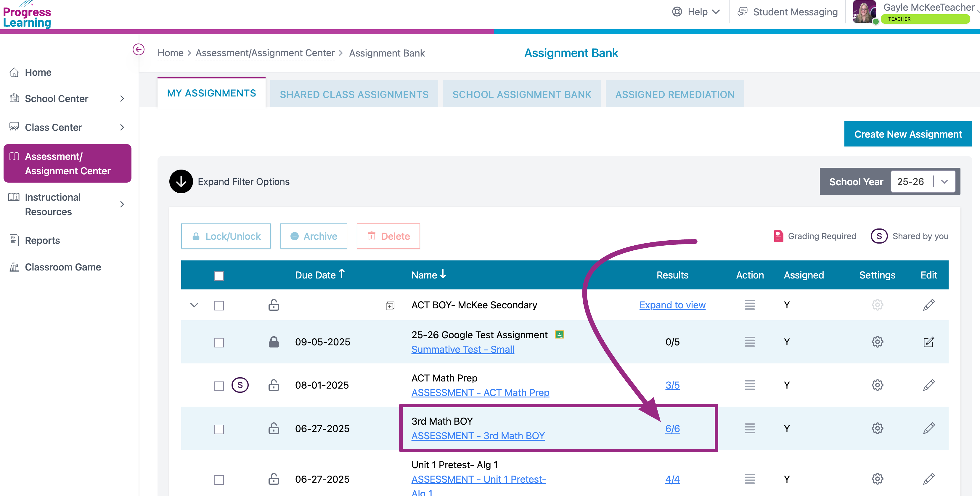Click unlock icon for 3rd Math BOY
This screenshot has width=980, height=496.
274,428
